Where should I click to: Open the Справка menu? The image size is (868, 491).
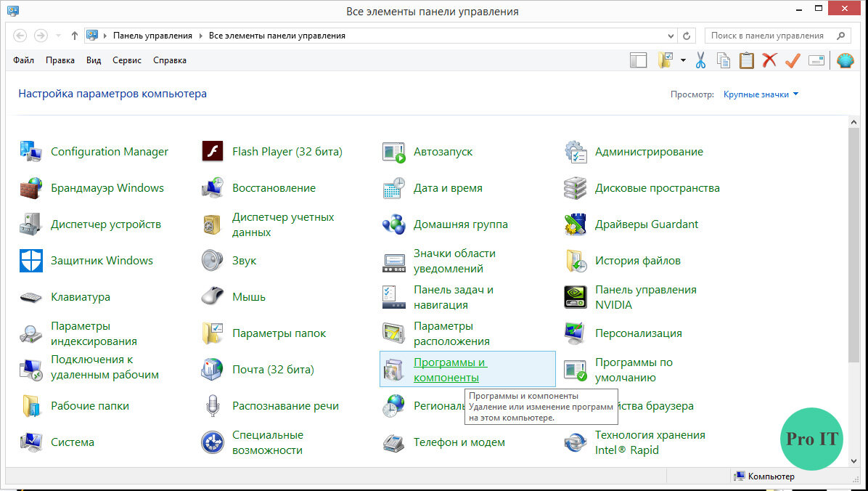click(169, 60)
